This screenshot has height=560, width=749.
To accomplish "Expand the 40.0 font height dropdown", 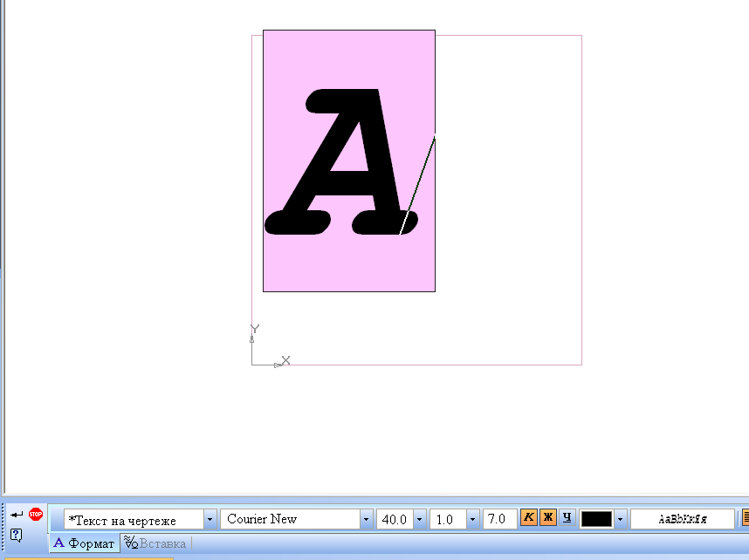I will (419, 520).
